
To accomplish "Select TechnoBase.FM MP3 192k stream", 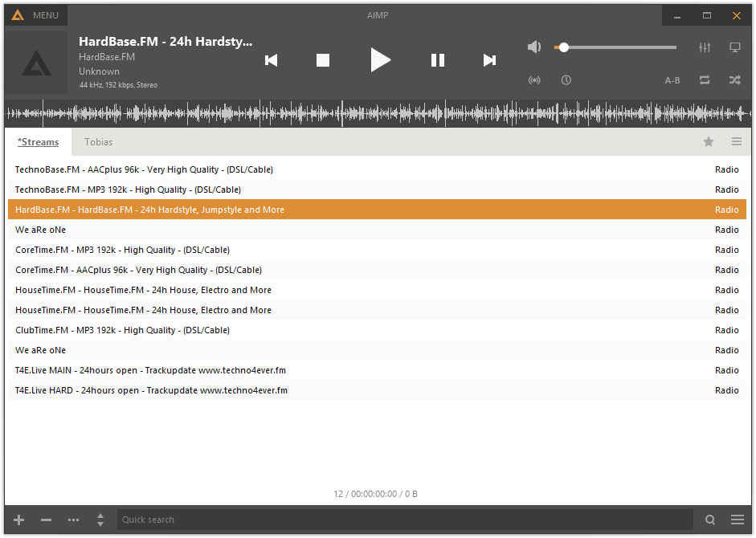I will pos(377,190).
